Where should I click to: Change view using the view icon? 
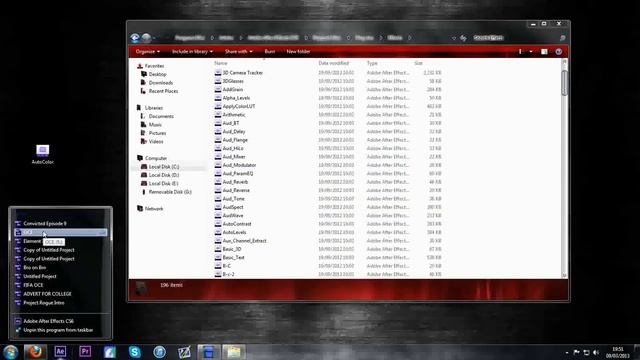point(520,52)
